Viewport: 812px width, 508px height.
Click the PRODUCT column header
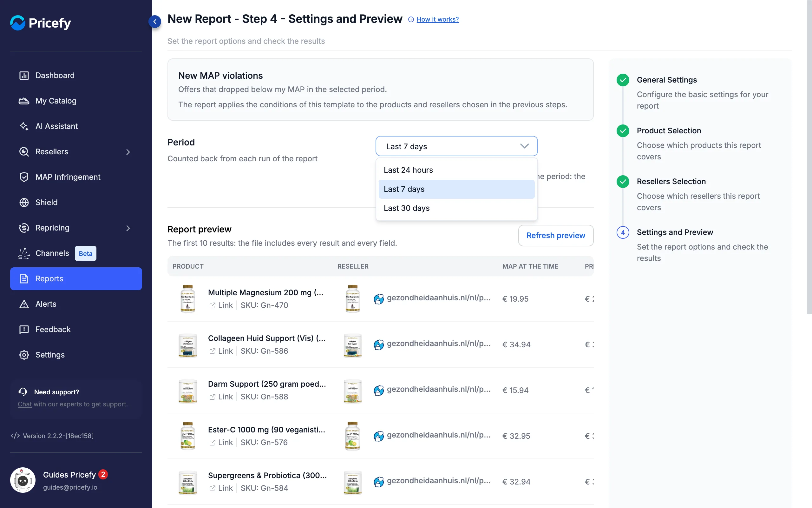188,266
